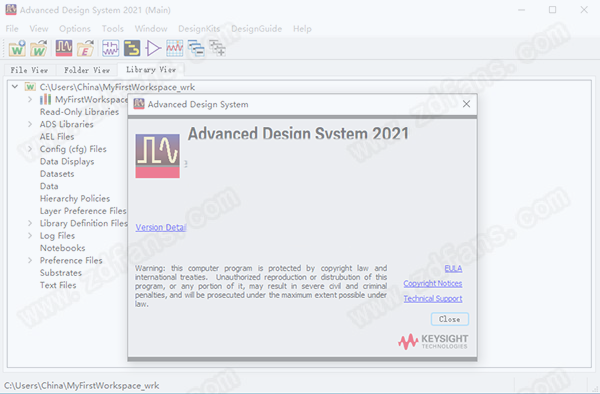Expand the Library Definition Files node
The height and width of the screenshot is (394, 600).
click(x=30, y=223)
